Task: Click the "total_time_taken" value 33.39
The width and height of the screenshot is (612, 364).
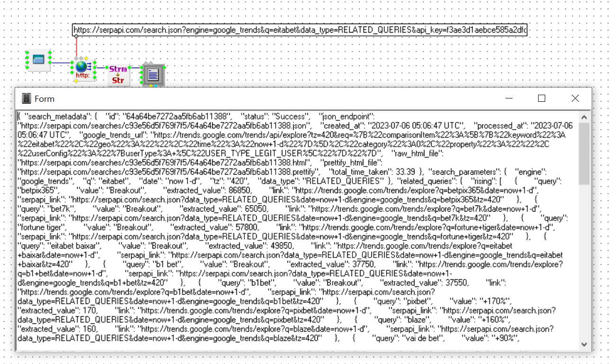Action: 405,171
